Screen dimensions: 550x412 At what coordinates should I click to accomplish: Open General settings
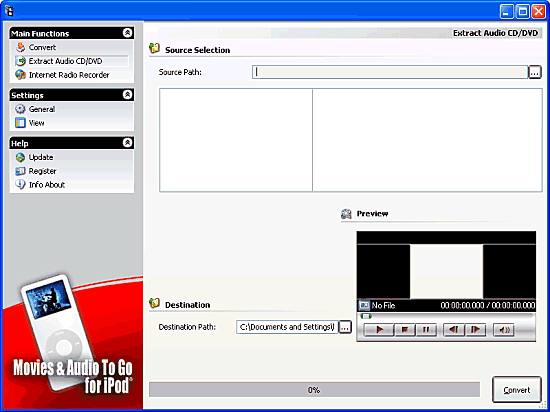pyautogui.click(x=42, y=109)
